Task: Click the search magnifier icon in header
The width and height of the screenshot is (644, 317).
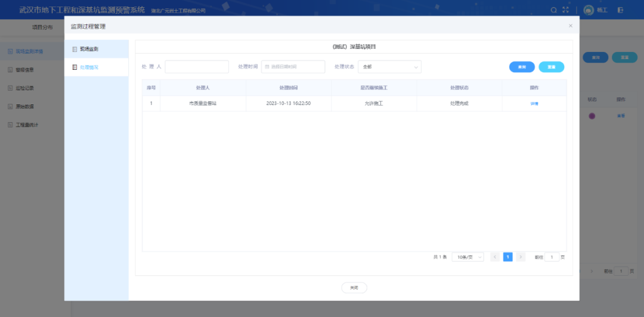Action: point(554,10)
